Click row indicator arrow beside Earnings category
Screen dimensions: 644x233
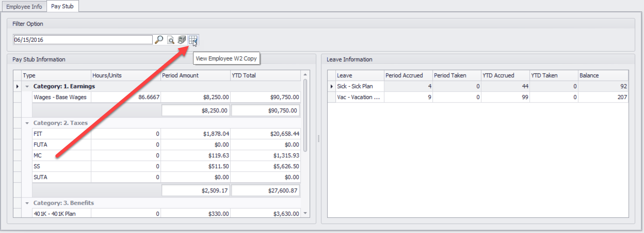[17, 86]
